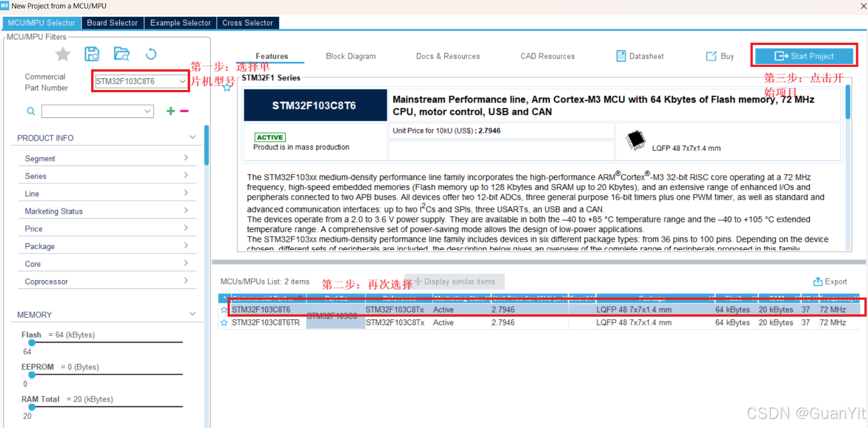Open the Docs & Resources tab
This screenshot has width=868, height=428.
(x=448, y=56)
